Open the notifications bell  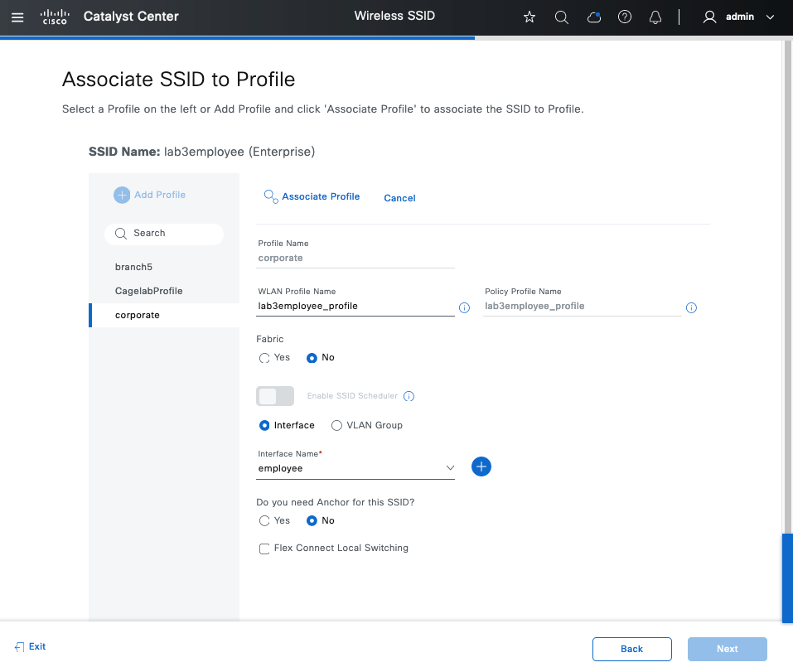655,17
